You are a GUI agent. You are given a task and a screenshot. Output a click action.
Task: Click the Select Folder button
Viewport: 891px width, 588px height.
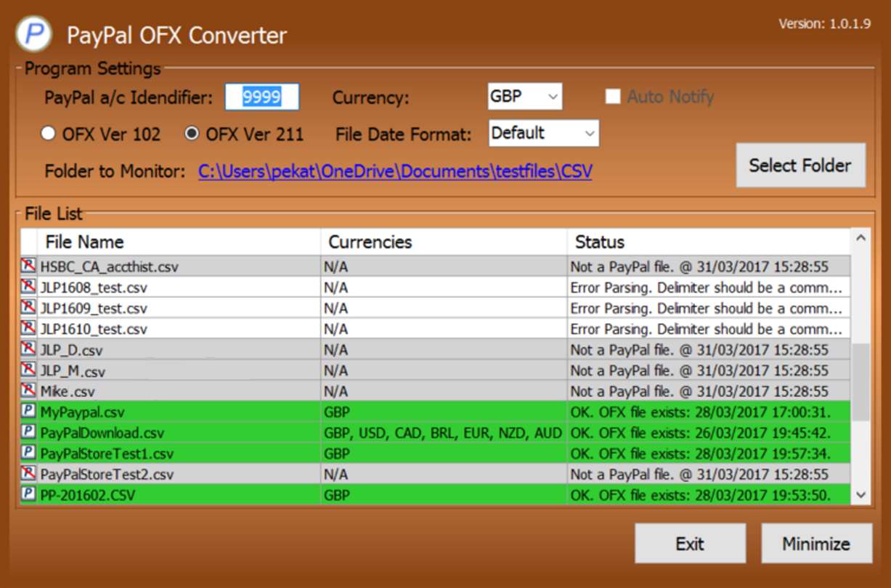point(800,166)
